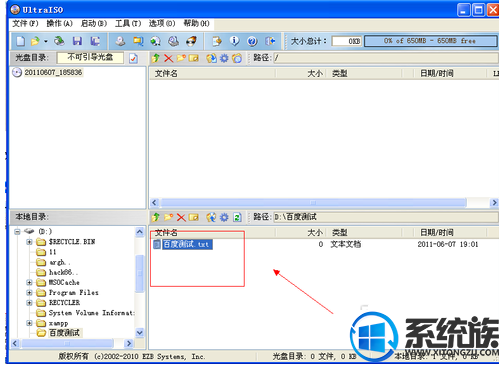Viewport: 499px width, 365px height.
Task: Click the extract icon in disc toolbar
Action: tap(211, 58)
